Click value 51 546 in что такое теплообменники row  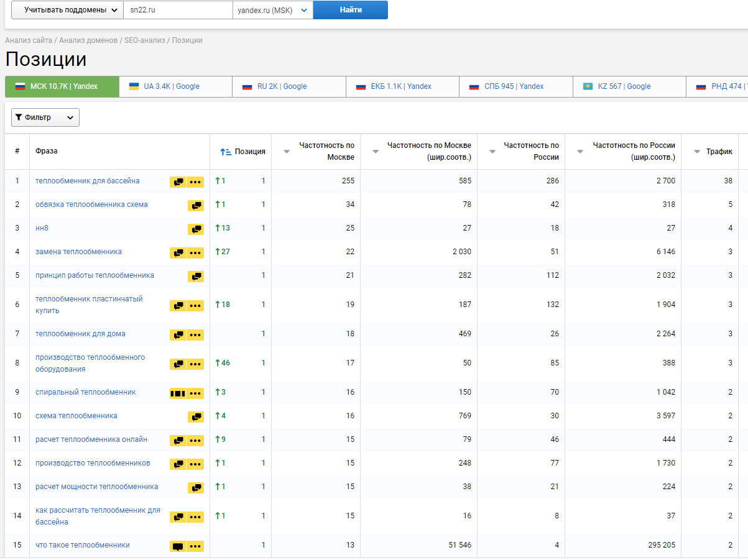[x=459, y=545]
